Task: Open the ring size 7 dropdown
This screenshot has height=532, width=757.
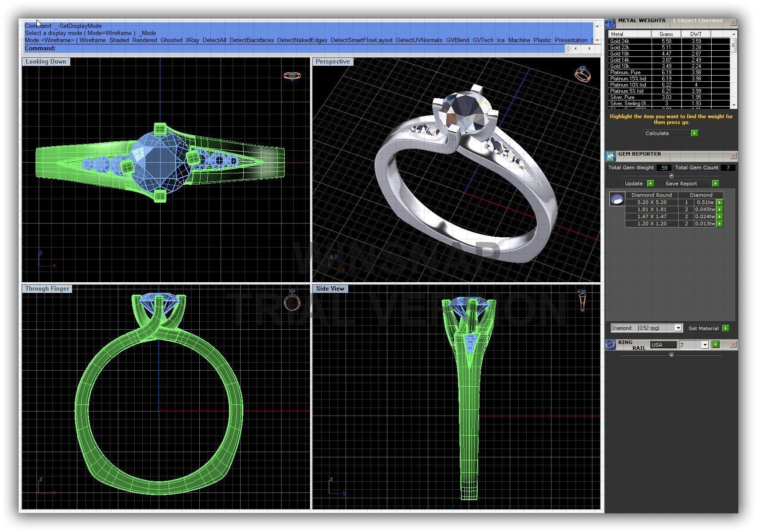Action: coord(705,345)
